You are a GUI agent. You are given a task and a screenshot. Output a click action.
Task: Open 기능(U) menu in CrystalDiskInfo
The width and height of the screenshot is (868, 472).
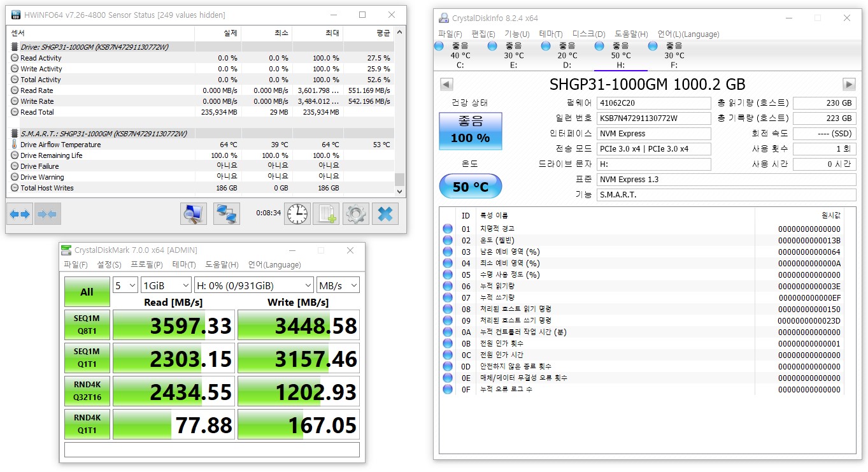tap(516, 34)
